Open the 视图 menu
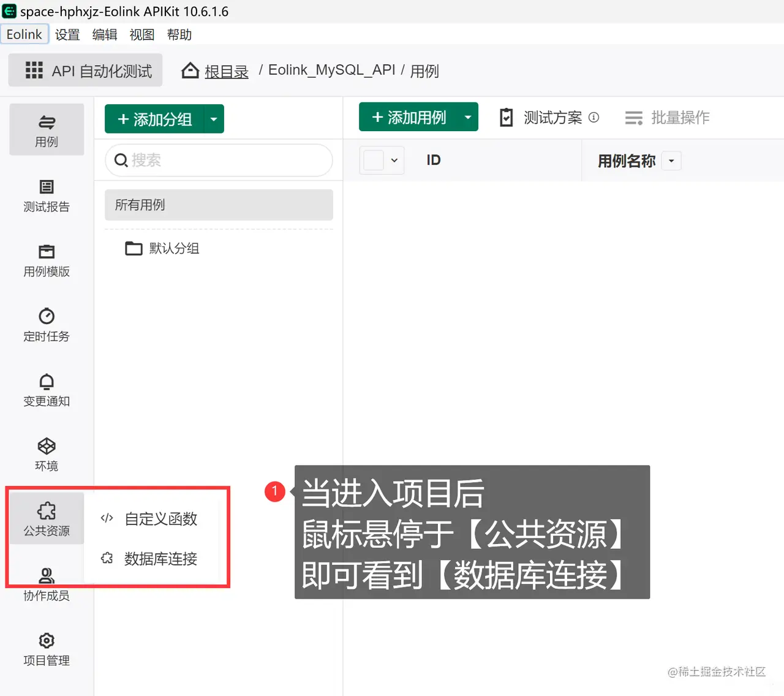The height and width of the screenshot is (696, 784). 142,34
